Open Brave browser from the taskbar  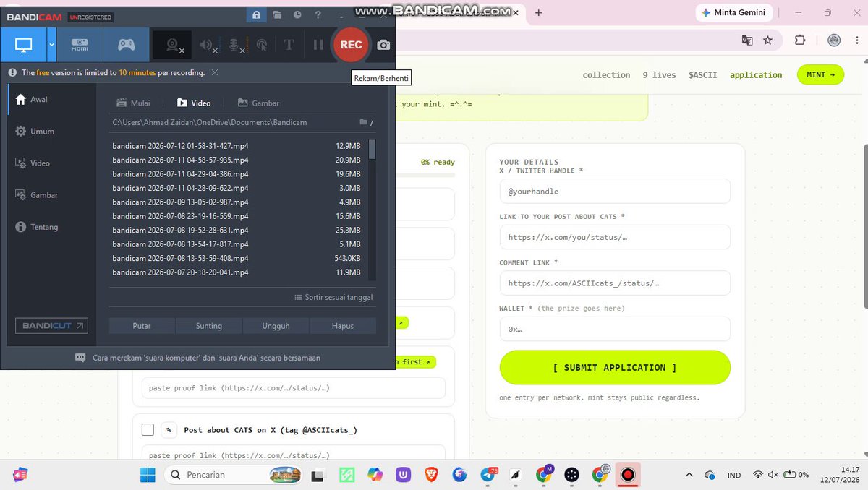pyautogui.click(x=431, y=475)
